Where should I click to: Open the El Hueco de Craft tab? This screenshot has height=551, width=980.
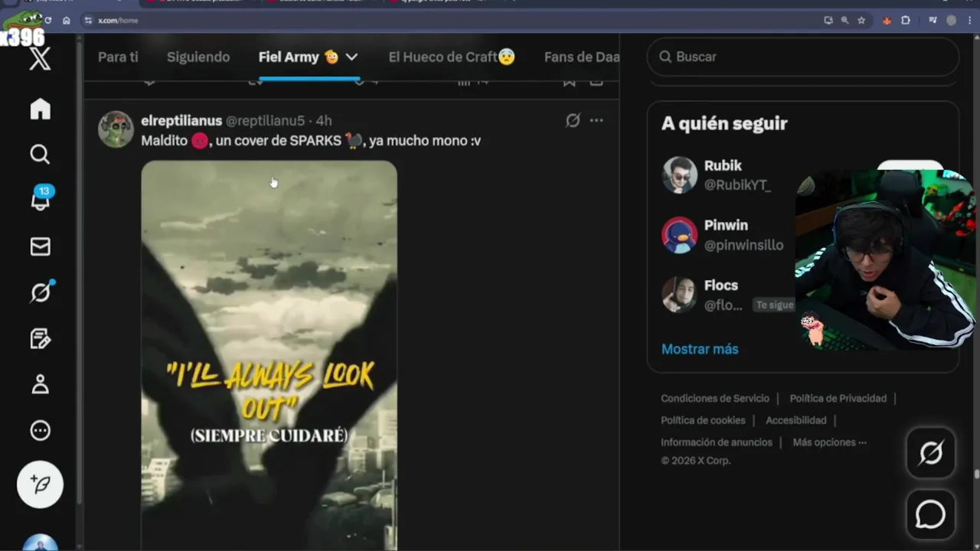(452, 57)
